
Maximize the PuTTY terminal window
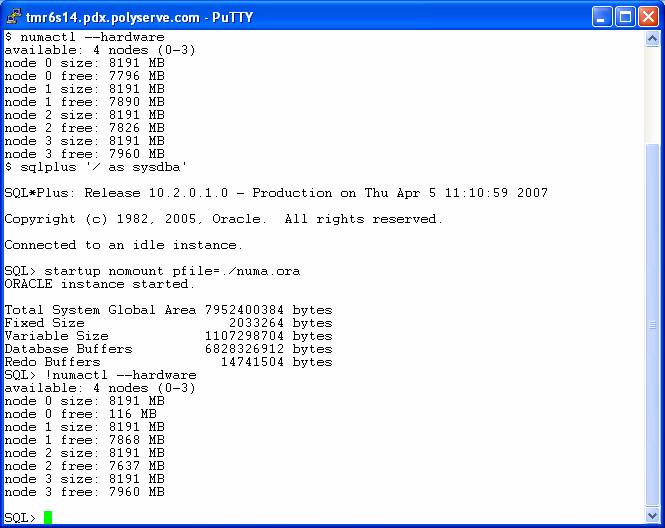(624, 16)
